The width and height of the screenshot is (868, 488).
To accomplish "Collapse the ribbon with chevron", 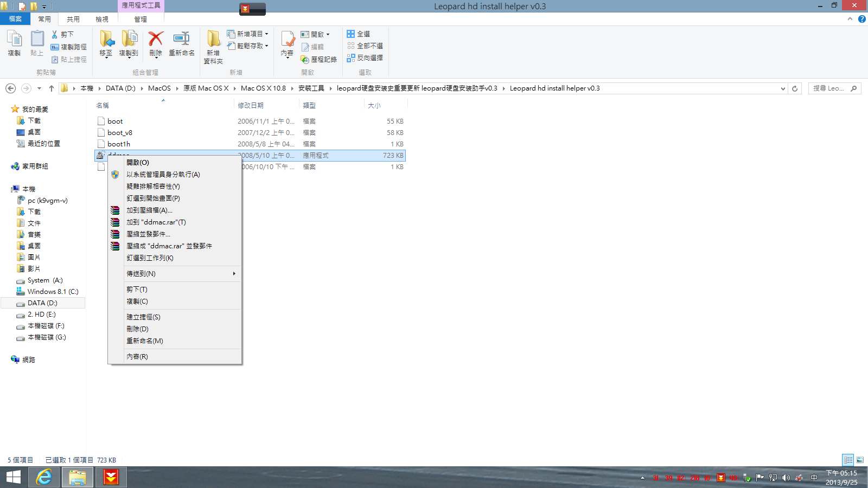I will point(850,19).
